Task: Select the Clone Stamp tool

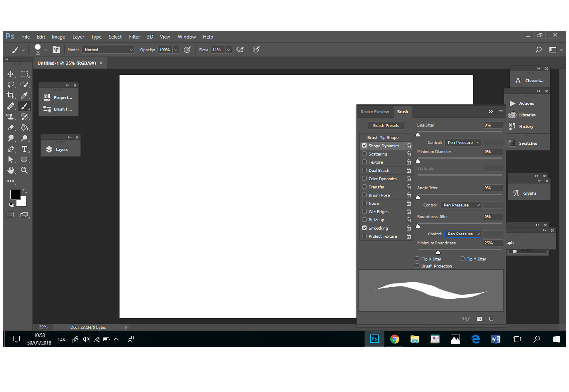Action: (x=10, y=117)
